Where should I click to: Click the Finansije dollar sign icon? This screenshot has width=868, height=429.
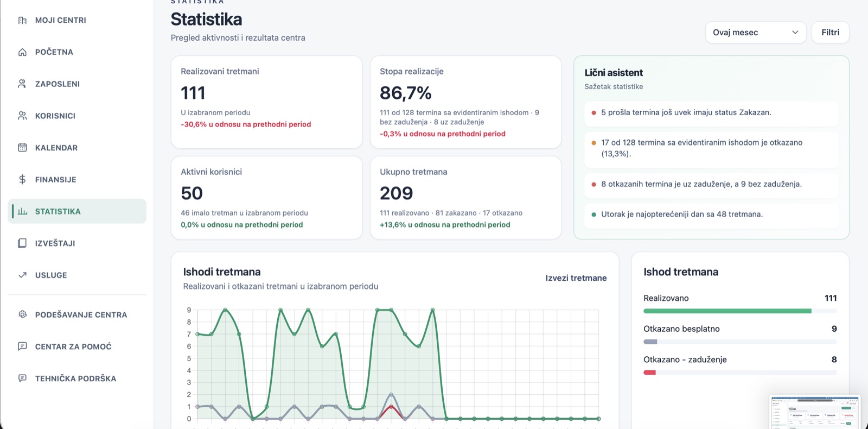point(22,179)
